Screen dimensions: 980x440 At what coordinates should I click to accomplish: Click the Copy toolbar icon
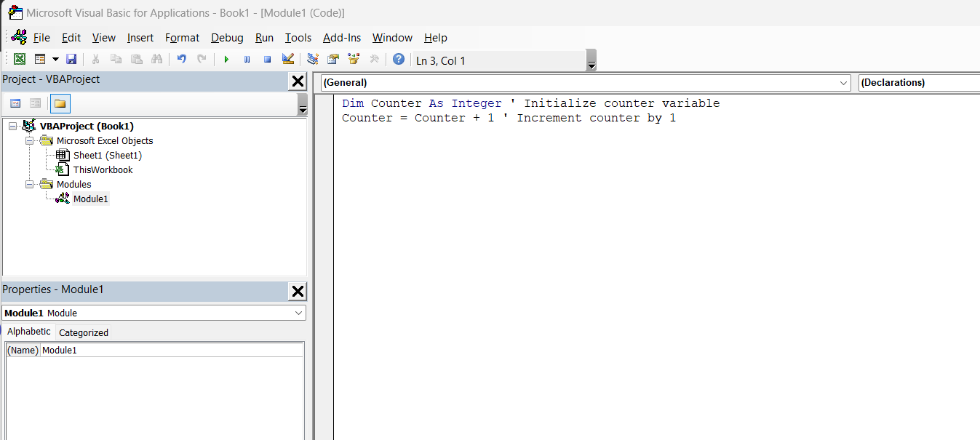point(116,60)
